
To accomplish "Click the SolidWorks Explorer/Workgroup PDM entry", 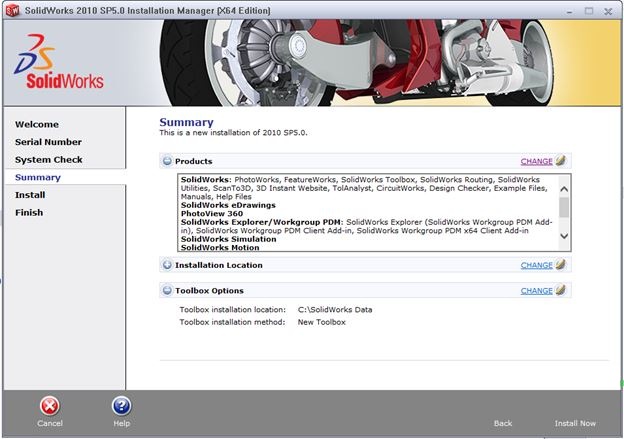I will click(x=261, y=222).
